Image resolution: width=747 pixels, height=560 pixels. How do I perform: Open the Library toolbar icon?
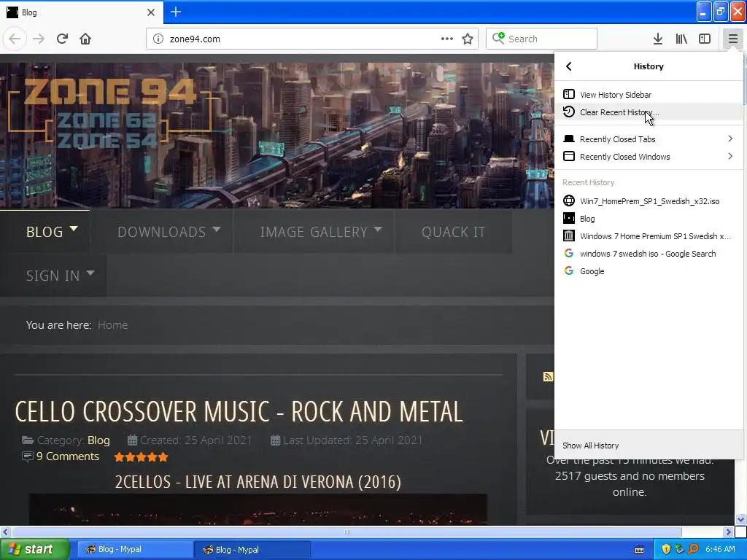click(x=681, y=39)
